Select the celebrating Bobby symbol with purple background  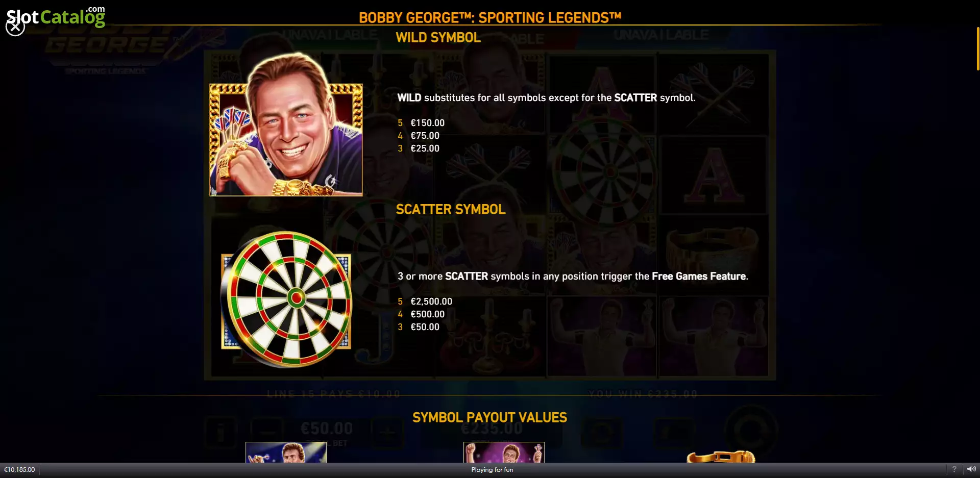(504, 452)
